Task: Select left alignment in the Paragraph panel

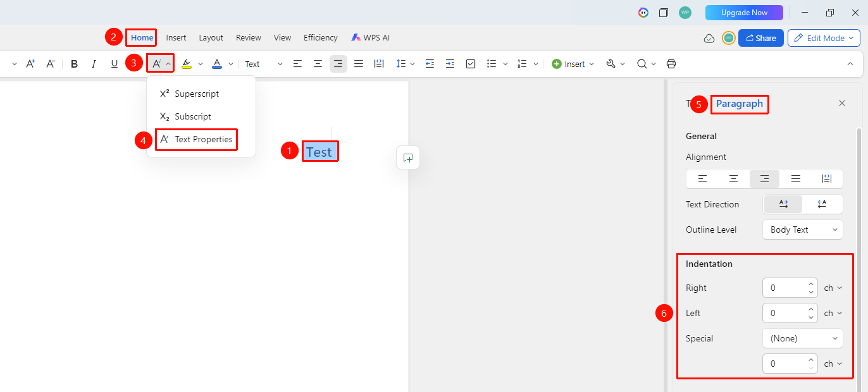Action: (702, 179)
